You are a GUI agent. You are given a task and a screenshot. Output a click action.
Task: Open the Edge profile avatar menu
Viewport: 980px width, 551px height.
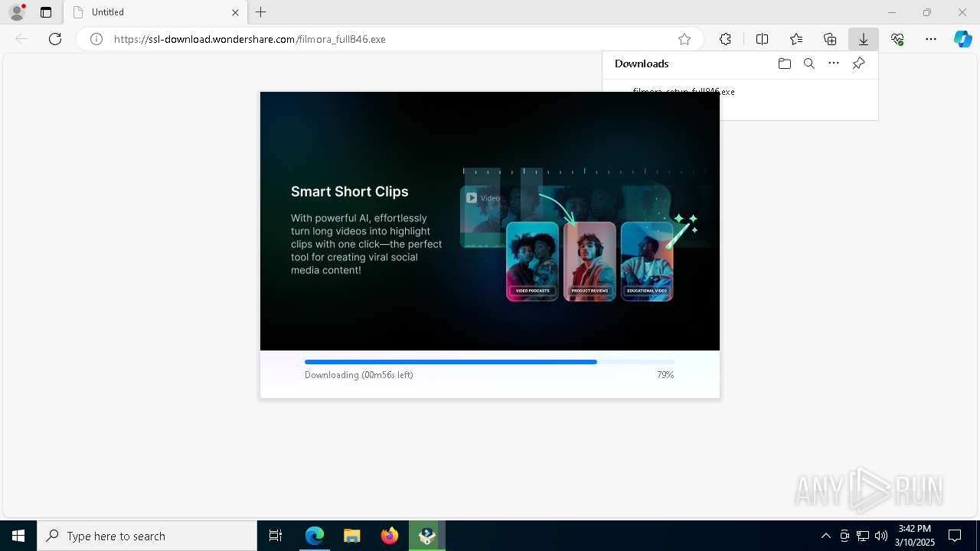[16, 12]
